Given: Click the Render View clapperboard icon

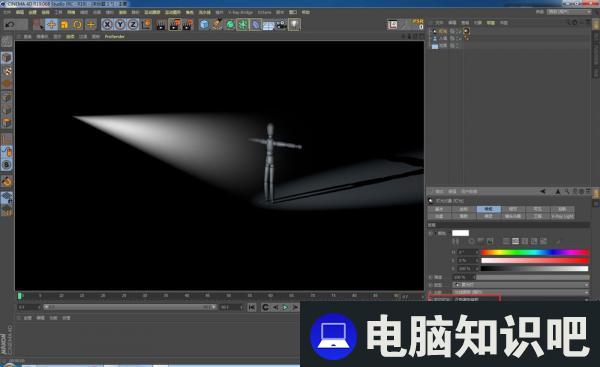Looking at the screenshot, I should tap(161, 25).
